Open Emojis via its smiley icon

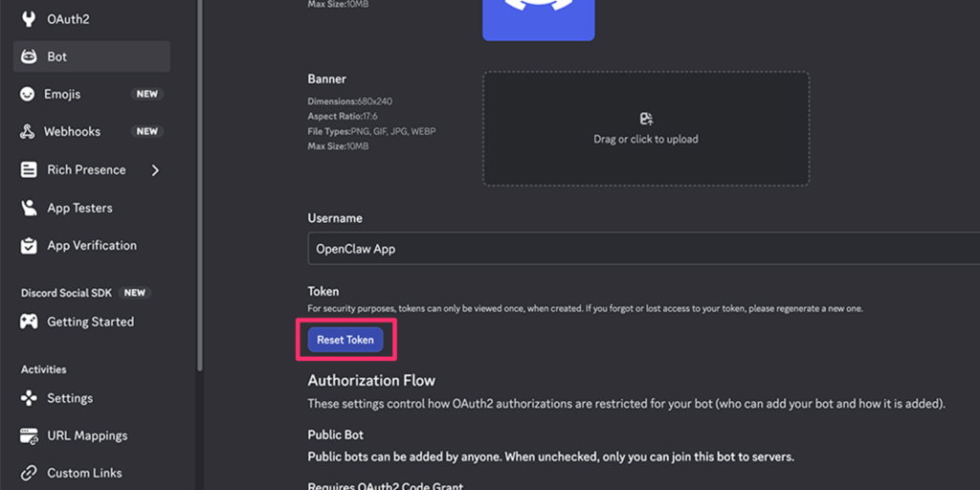pyautogui.click(x=28, y=95)
